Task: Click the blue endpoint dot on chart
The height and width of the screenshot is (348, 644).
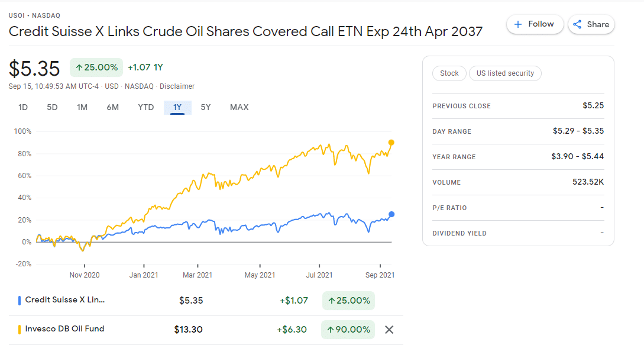Action: [x=391, y=214]
